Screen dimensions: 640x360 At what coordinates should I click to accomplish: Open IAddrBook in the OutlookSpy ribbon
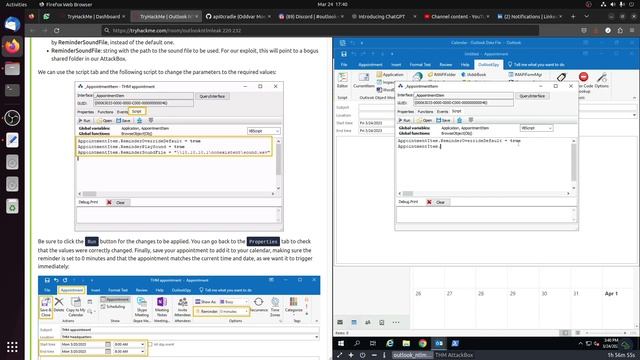click(x=473, y=75)
